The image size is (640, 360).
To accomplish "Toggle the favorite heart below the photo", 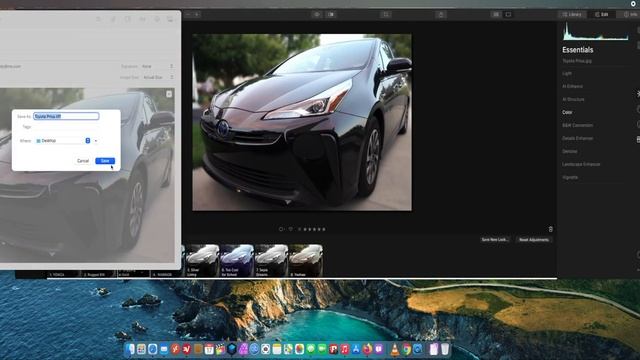I will click(291, 229).
